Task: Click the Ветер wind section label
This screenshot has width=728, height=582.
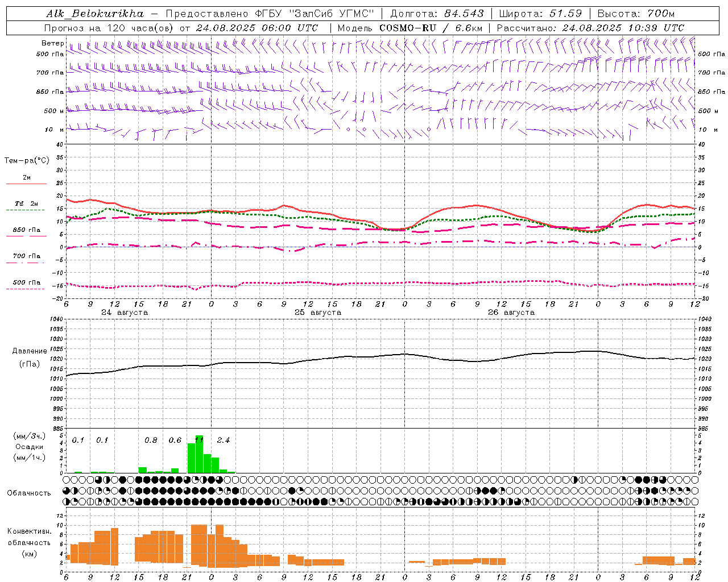Action: pyautogui.click(x=53, y=43)
